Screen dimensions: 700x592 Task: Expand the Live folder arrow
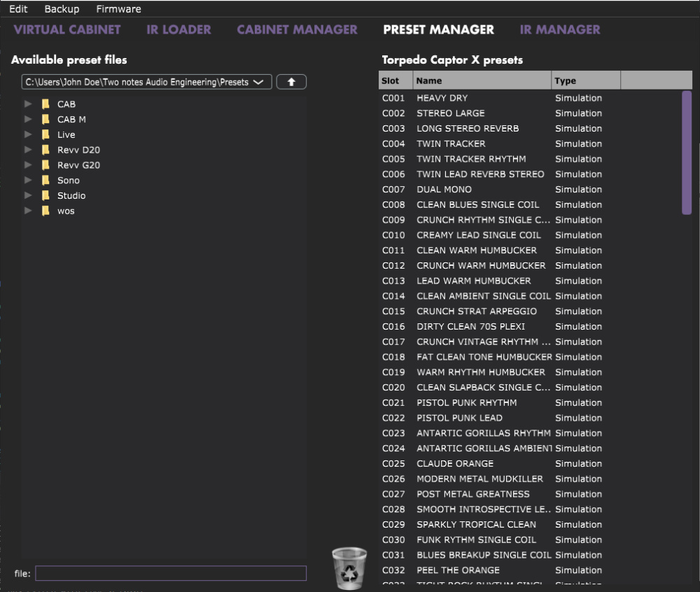(28, 134)
